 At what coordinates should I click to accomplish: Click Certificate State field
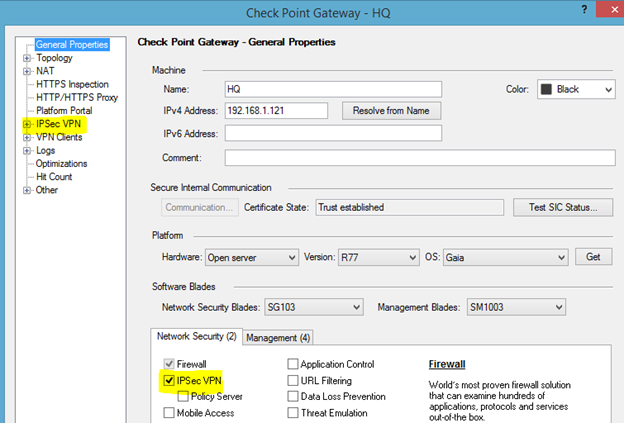(x=410, y=207)
